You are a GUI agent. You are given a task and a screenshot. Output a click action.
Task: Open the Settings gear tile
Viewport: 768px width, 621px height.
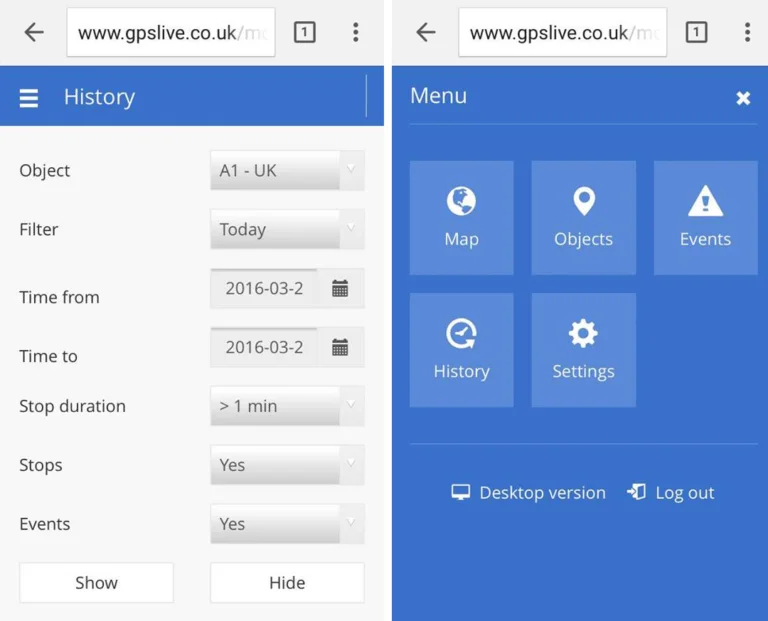(x=583, y=349)
